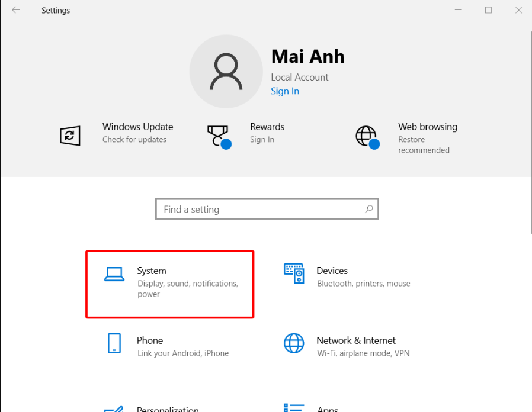This screenshot has width=532, height=412.
Task: Focus the Find a setting search box
Action: pos(261,209)
